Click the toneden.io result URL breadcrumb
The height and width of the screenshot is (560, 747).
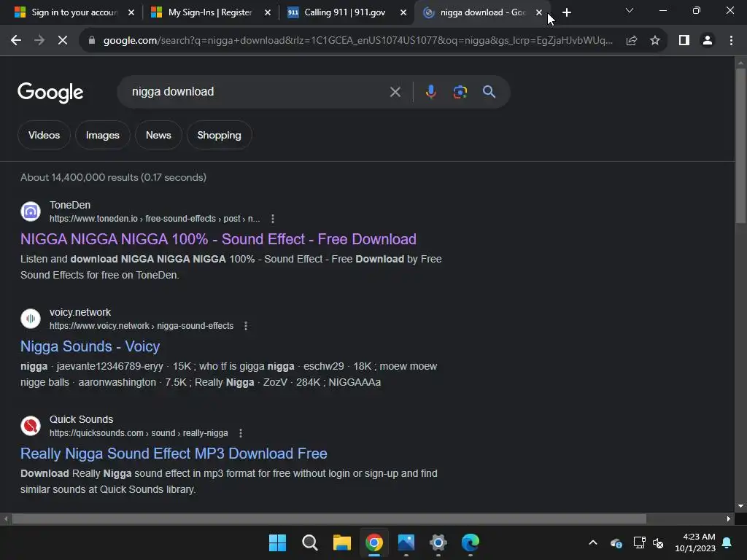[x=155, y=219]
